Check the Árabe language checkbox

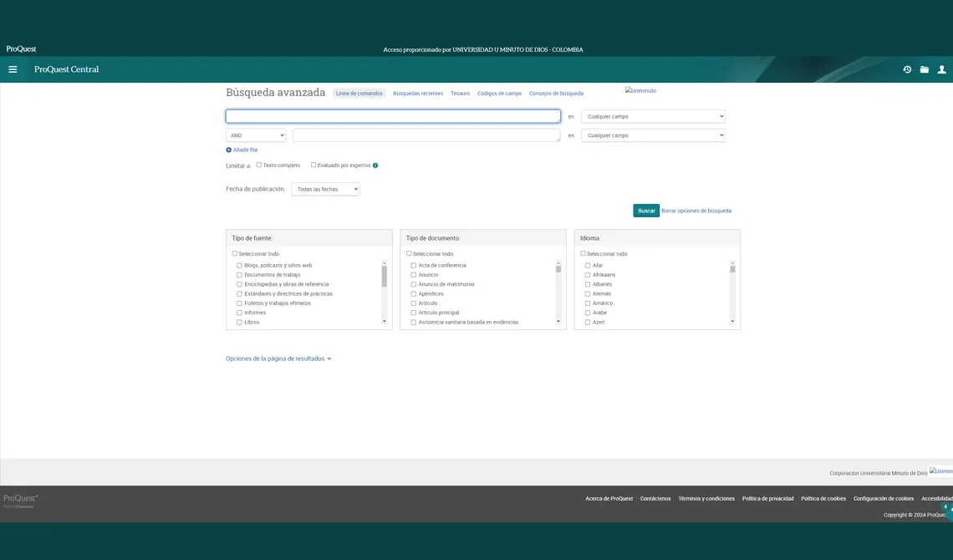[x=588, y=313]
